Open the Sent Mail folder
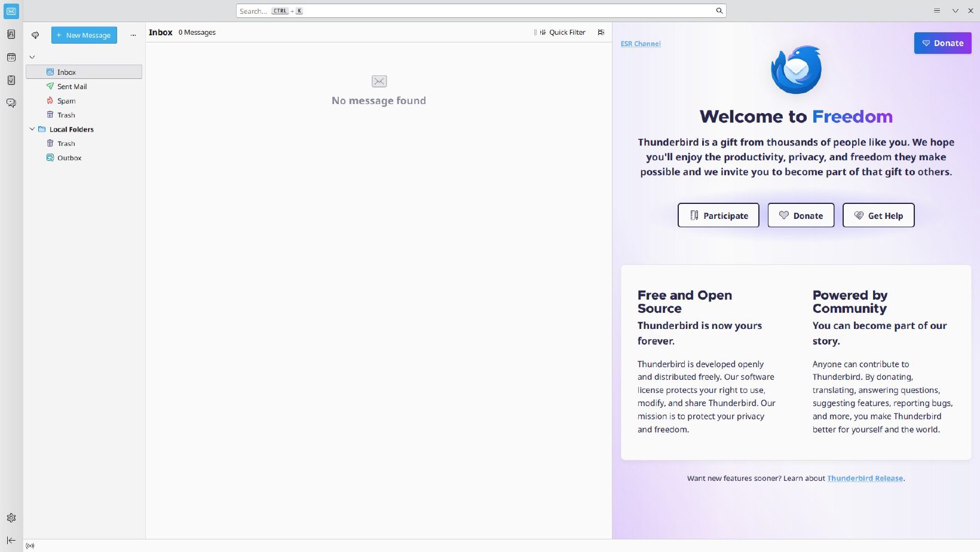This screenshot has width=980, height=552. tap(84, 86)
